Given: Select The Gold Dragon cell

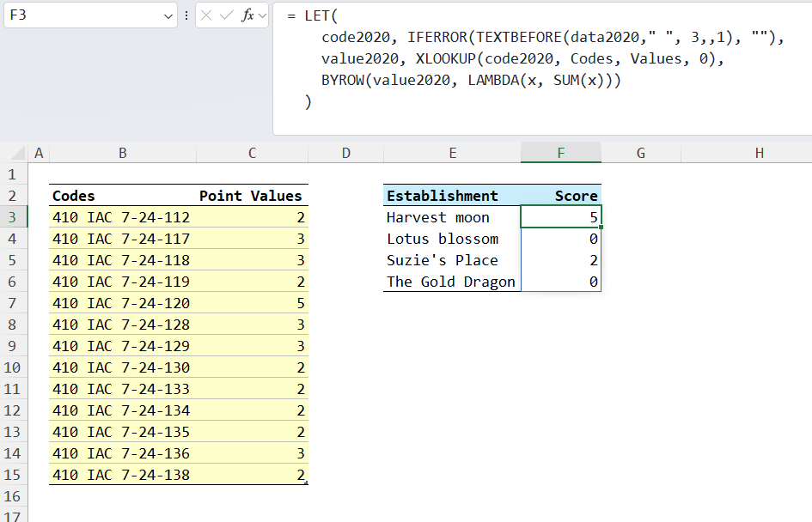Looking at the screenshot, I should tap(452, 282).
